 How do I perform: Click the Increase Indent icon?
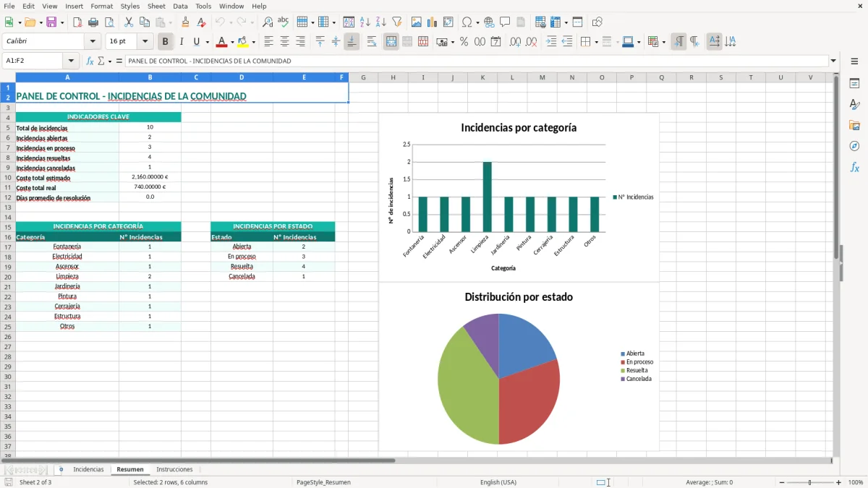(x=551, y=42)
